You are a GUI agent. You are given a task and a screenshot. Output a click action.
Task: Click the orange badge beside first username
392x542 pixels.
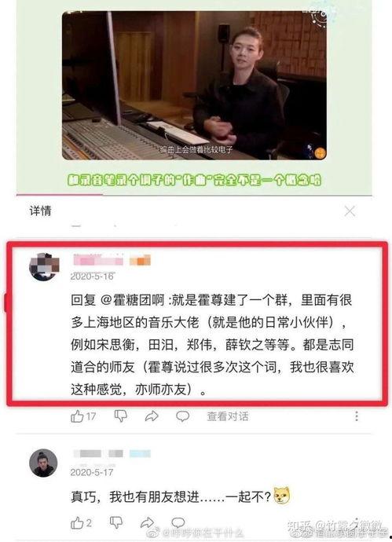point(140,260)
